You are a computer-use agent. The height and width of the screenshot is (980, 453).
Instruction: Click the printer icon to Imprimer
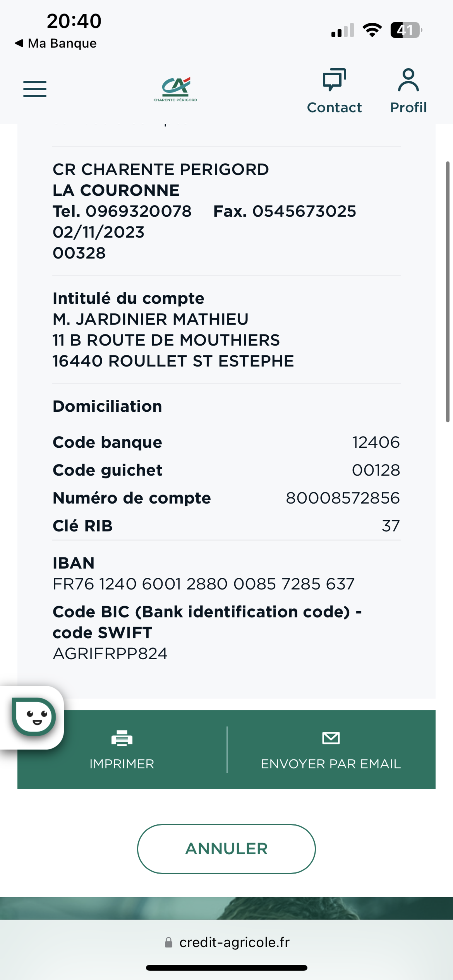point(122,738)
